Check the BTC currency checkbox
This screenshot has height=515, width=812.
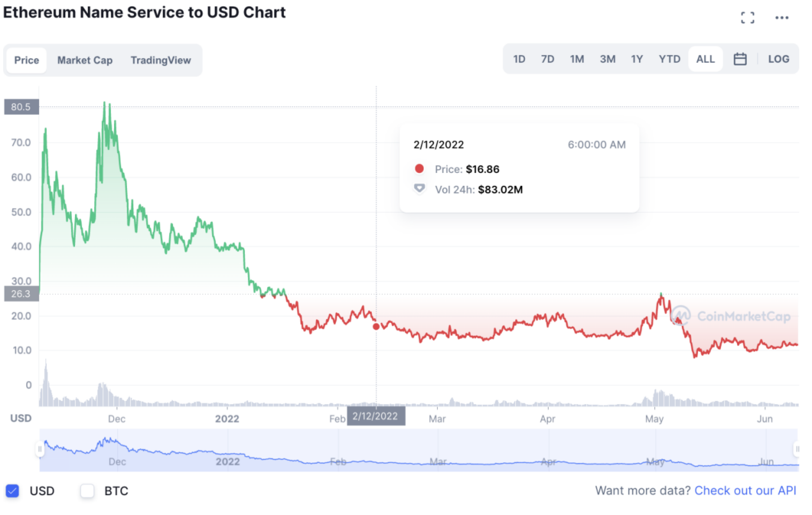tap(87, 491)
